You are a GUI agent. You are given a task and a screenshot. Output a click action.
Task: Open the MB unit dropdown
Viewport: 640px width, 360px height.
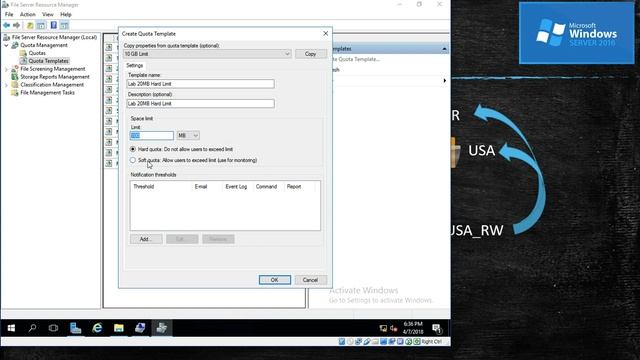click(x=188, y=136)
